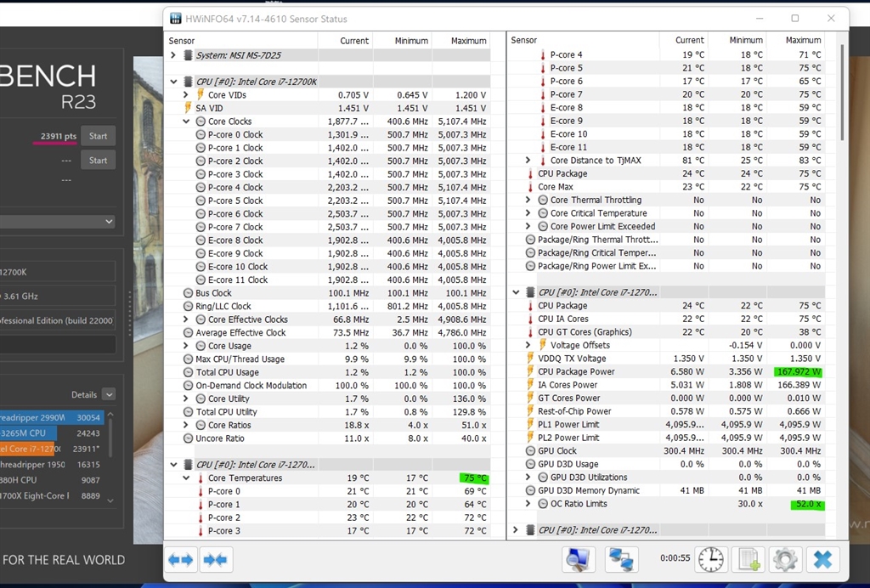The image size is (870, 588).
Task: Click the lightning icon beside PL1 Power Limit
Action: point(530,424)
